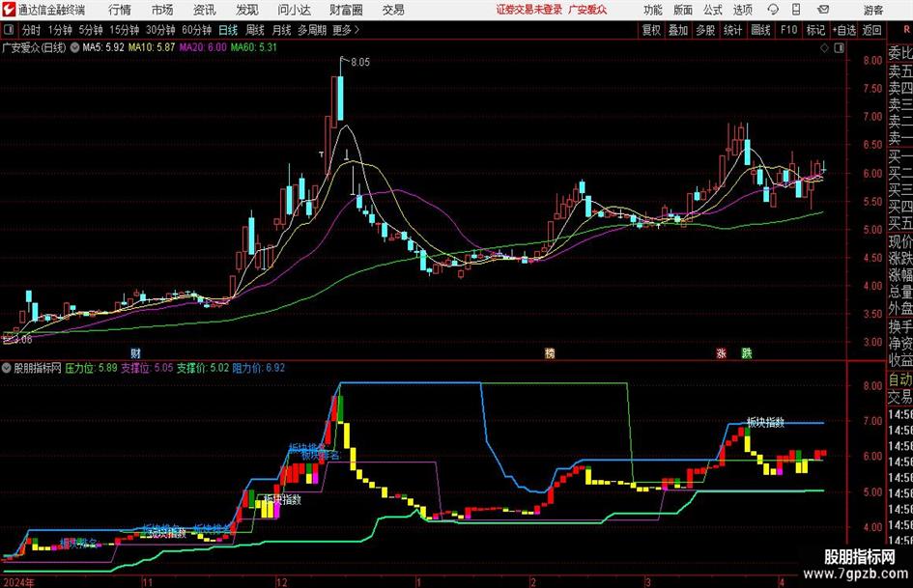This screenshot has width=913, height=588.
Task: Open the F10 company info
Action: (x=788, y=30)
